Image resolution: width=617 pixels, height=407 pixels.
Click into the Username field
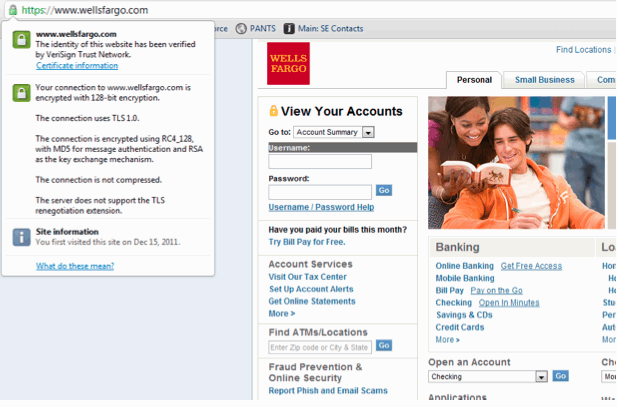point(320,161)
